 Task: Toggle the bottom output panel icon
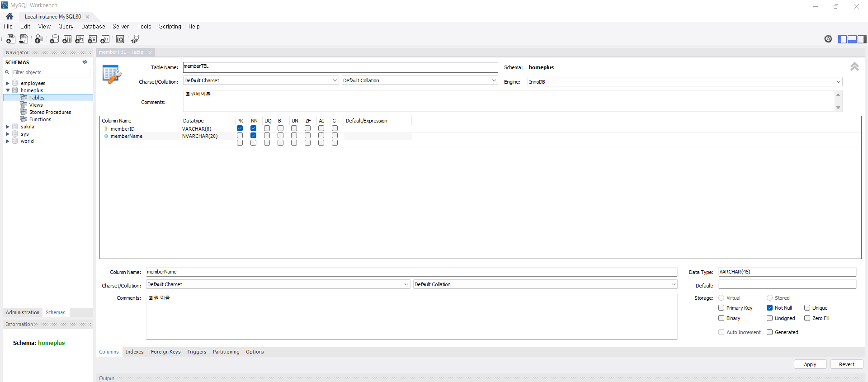852,39
